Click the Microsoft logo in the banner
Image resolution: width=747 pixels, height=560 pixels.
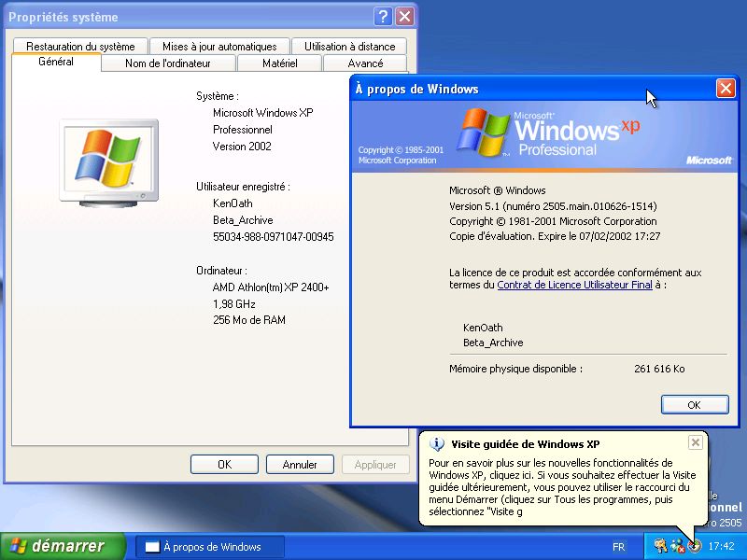point(709,160)
